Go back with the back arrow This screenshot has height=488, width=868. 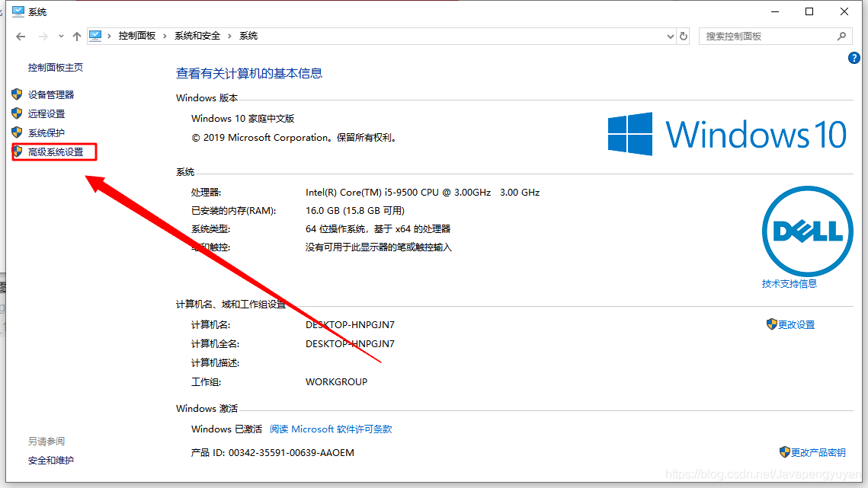pyautogui.click(x=21, y=37)
